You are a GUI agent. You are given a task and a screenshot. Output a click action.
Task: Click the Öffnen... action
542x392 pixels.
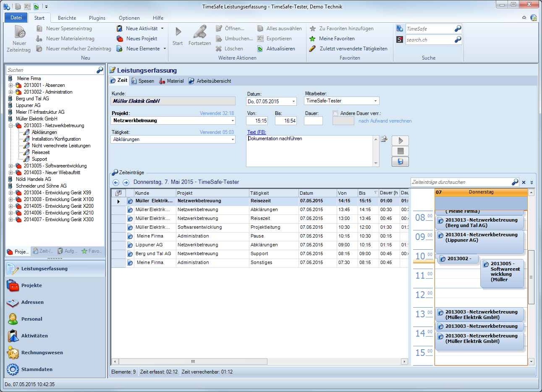(x=230, y=29)
